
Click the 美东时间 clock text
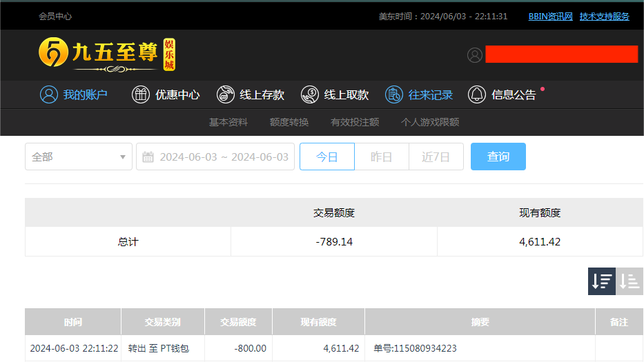442,17
